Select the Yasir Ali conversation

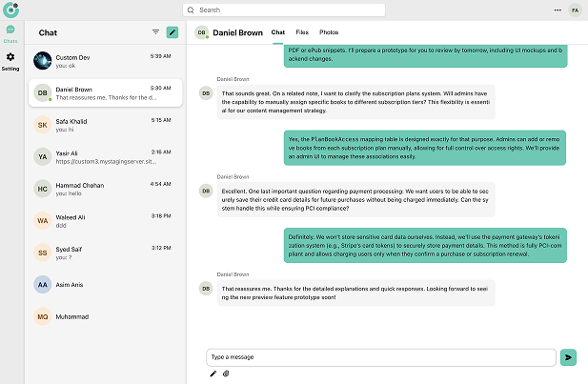[x=104, y=156]
